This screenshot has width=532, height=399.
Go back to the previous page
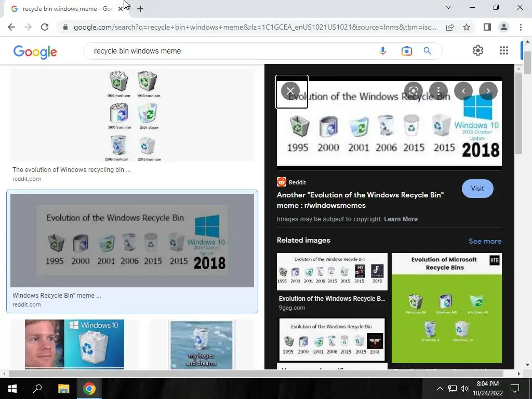pos(11,27)
